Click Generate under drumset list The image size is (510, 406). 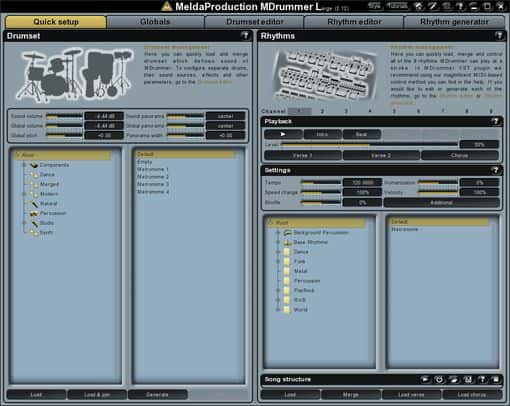157,395
